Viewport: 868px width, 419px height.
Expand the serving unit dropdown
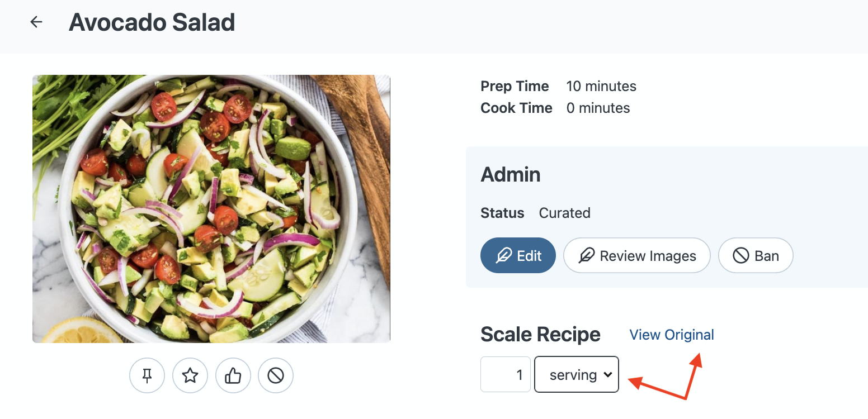click(577, 374)
